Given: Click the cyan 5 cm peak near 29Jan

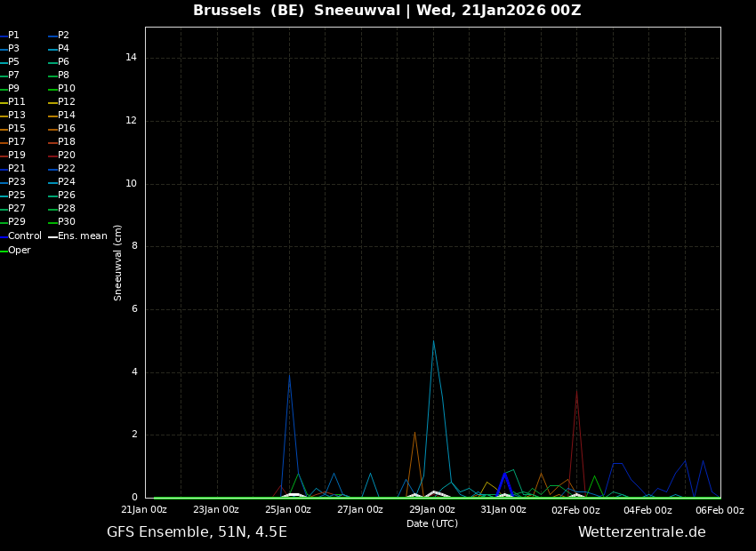Looking at the screenshot, I should click(x=433, y=342).
